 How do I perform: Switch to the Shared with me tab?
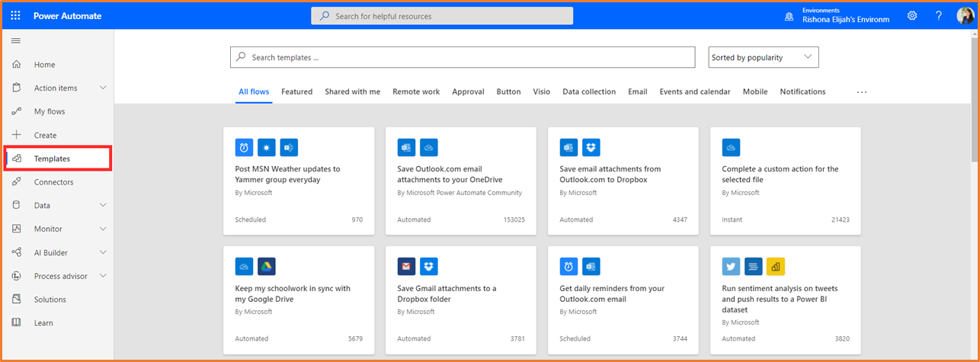pyautogui.click(x=352, y=91)
